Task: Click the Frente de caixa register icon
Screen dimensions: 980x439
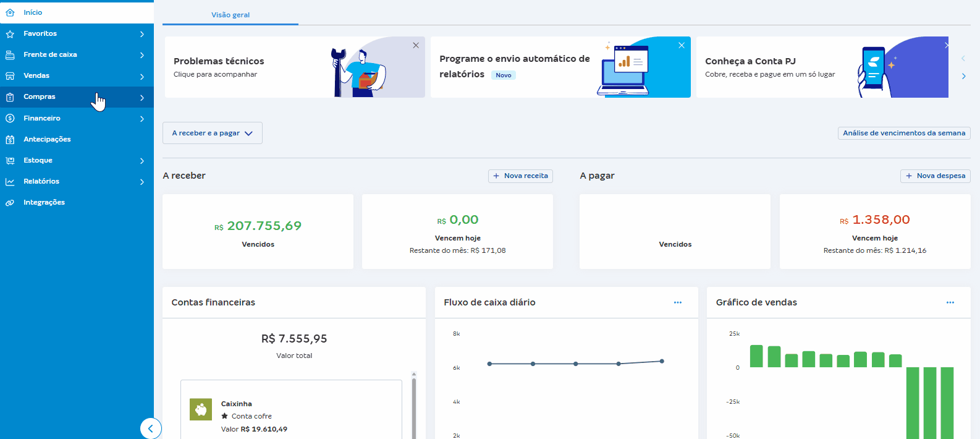Action: click(x=10, y=55)
